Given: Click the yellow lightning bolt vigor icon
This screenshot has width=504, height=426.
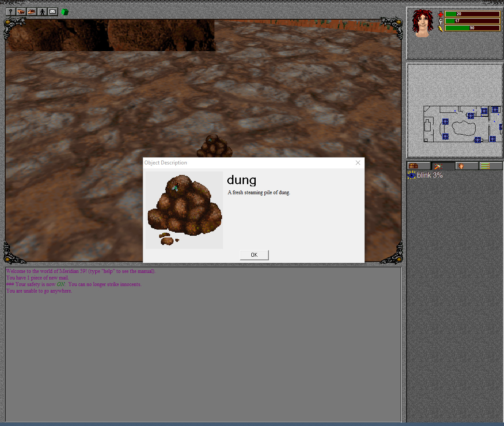Looking at the screenshot, I should tap(441, 28).
